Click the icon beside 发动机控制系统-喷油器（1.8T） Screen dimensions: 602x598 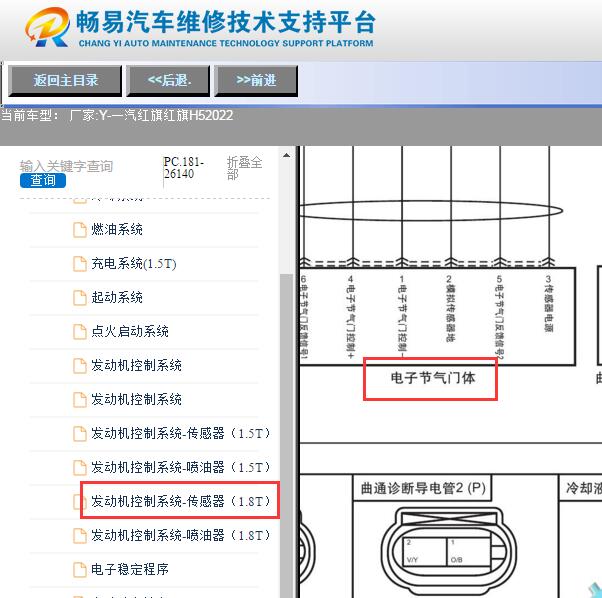[x=80, y=535]
